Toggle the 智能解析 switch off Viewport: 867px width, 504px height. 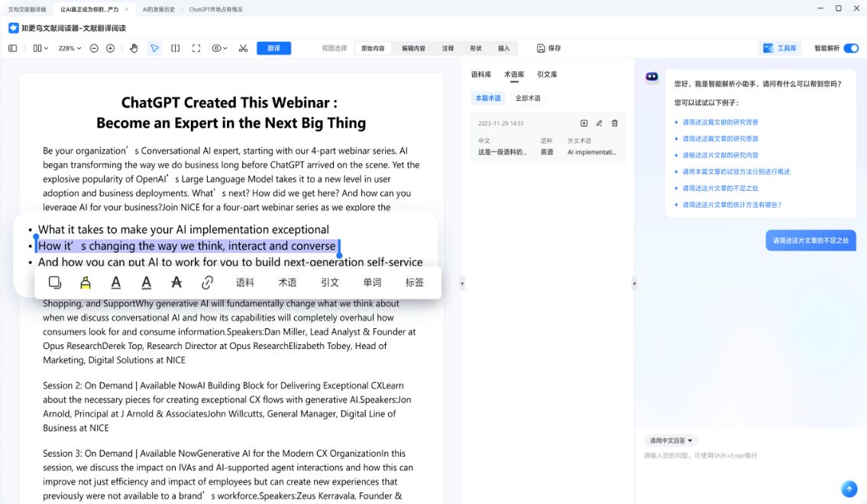coord(851,49)
